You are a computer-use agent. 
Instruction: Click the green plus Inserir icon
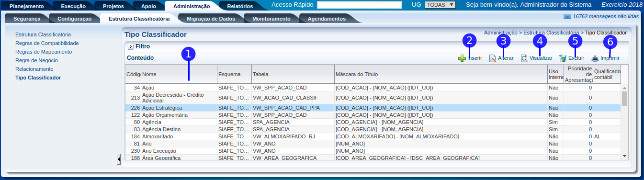(462, 58)
